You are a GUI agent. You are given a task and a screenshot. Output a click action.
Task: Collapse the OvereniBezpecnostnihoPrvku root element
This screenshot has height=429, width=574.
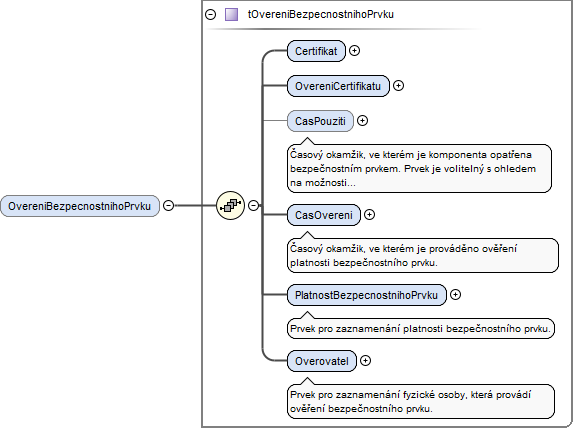click(x=168, y=205)
